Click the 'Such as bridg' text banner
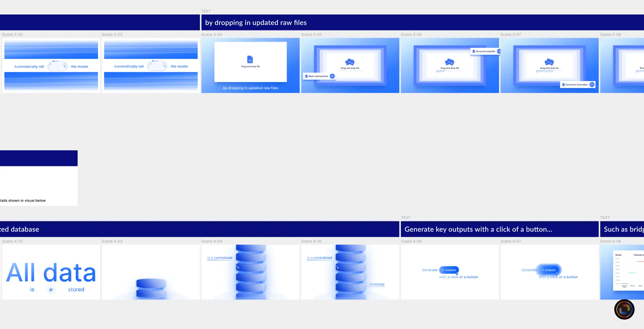The image size is (644, 329). click(x=622, y=229)
